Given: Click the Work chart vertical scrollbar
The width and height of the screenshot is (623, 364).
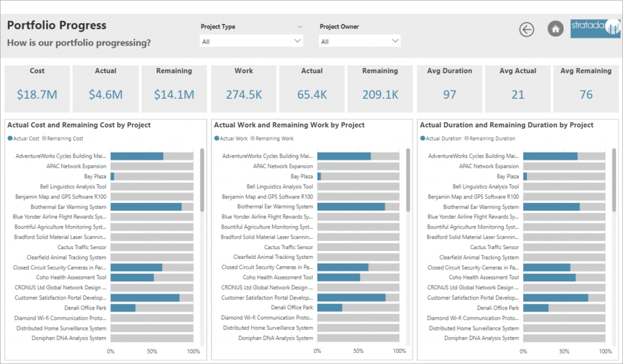Looking at the screenshot, I should 408,180.
